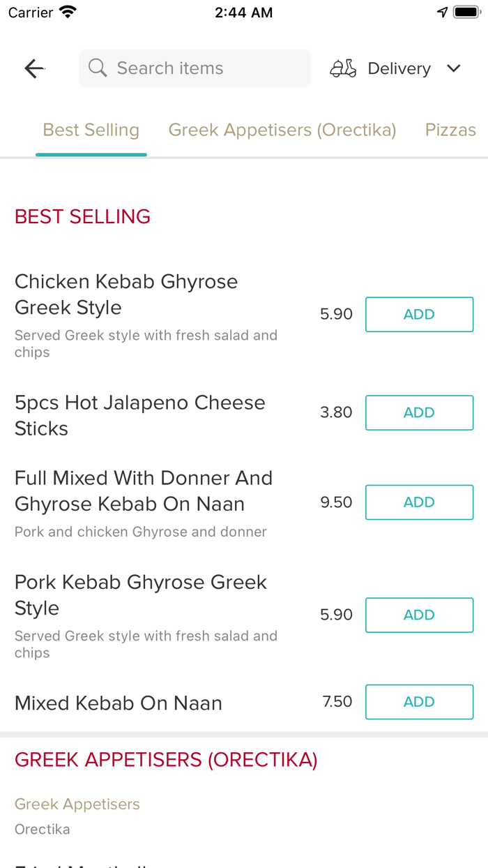Switch to the Pizzas tab
The width and height of the screenshot is (488, 868).
click(450, 130)
